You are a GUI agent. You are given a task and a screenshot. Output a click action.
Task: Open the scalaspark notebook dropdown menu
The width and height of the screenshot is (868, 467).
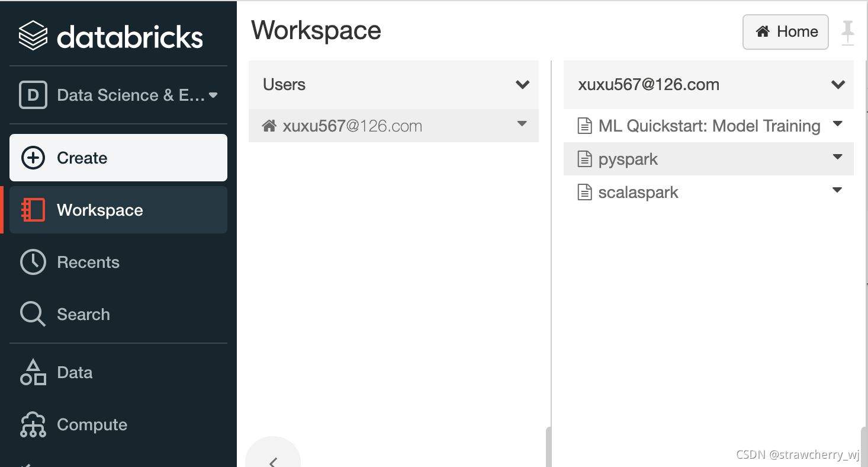pyautogui.click(x=837, y=191)
